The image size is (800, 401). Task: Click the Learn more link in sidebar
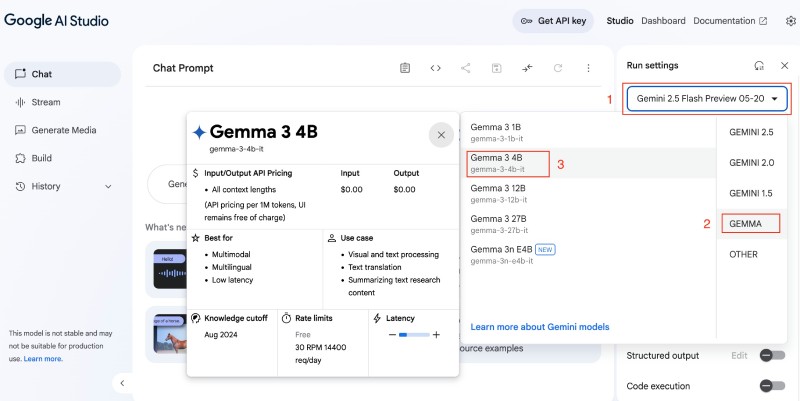[x=43, y=359]
